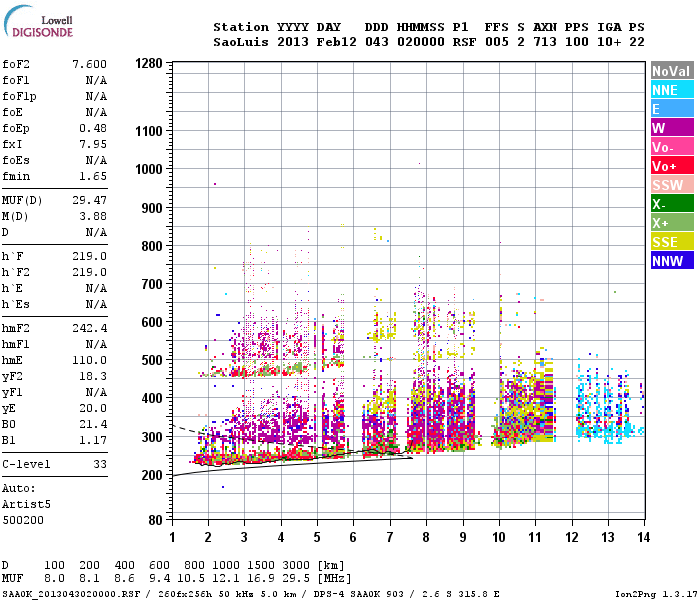Click the RSF program value

click(x=464, y=42)
